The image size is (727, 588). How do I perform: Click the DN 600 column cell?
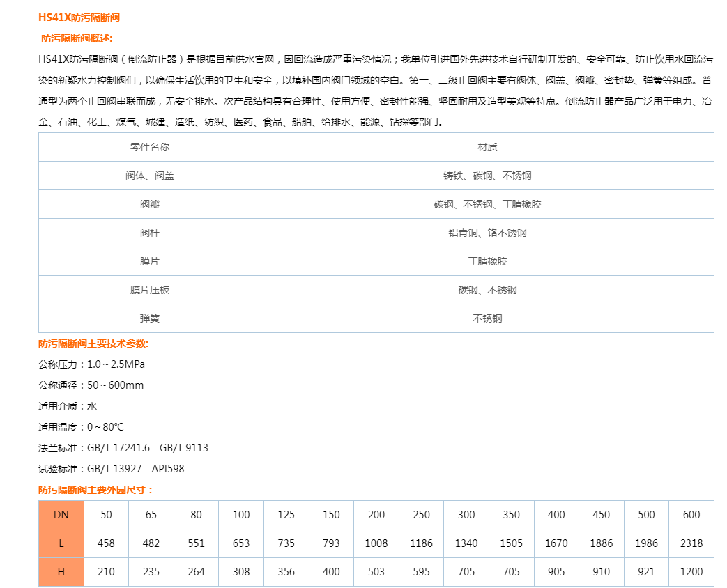tap(691, 514)
